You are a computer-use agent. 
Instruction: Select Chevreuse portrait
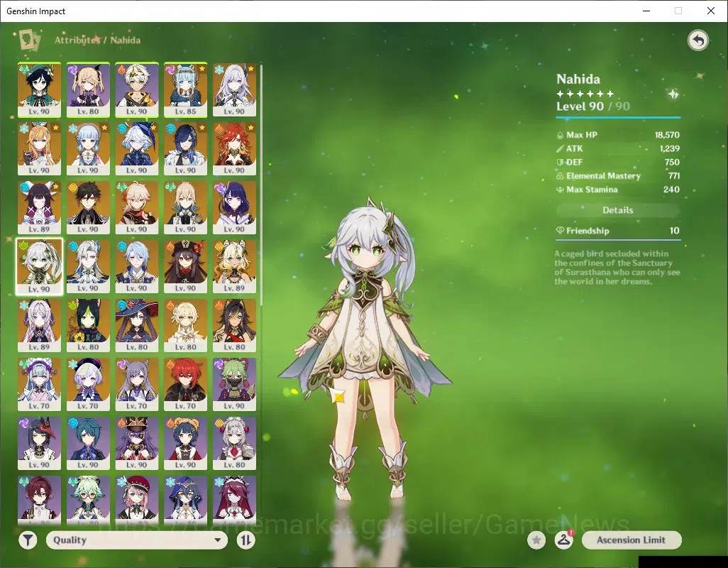pyautogui.click(x=137, y=444)
